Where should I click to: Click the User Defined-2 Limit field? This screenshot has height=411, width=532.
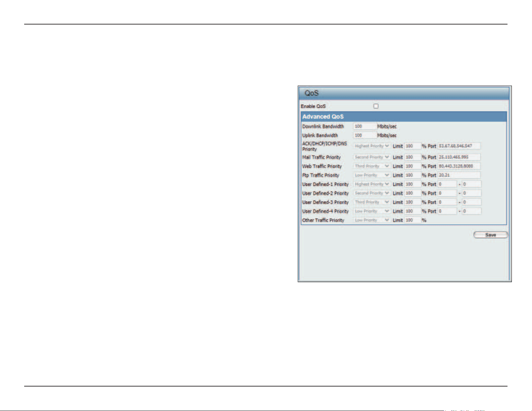(x=413, y=193)
